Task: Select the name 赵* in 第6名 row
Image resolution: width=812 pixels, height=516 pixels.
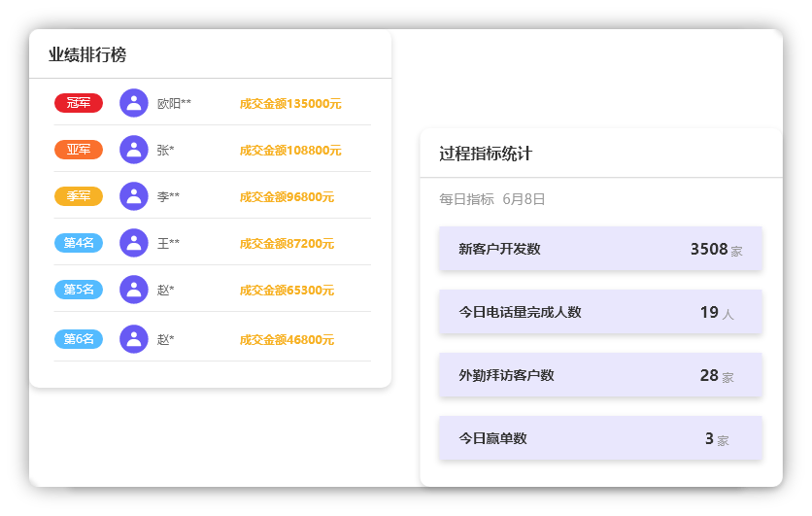Action: coord(166,340)
